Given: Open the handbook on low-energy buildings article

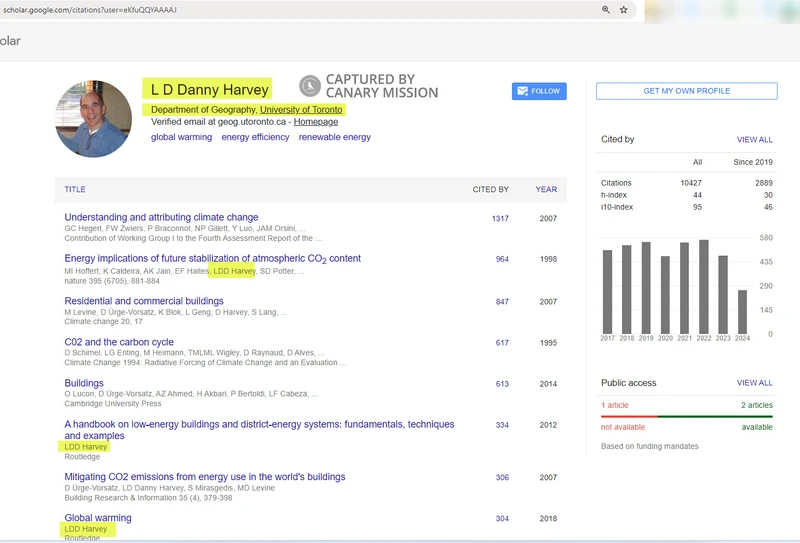Looking at the screenshot, I should (x=259, y=430).
